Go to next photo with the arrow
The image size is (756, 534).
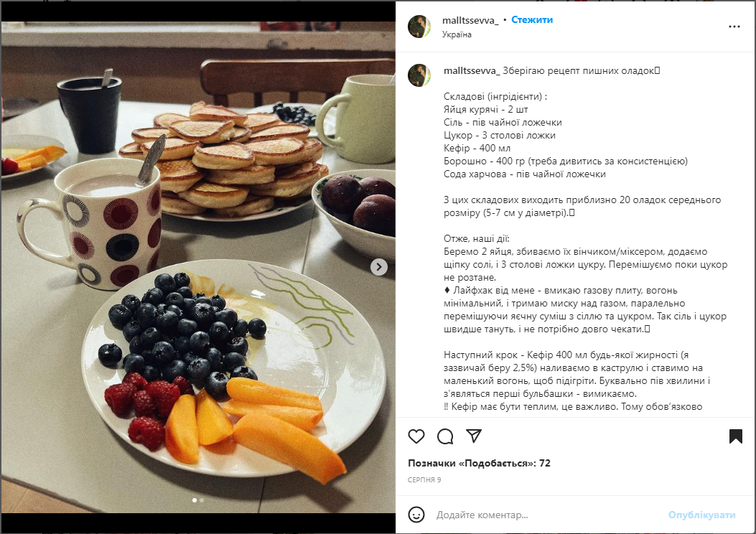tap(379, 267)
